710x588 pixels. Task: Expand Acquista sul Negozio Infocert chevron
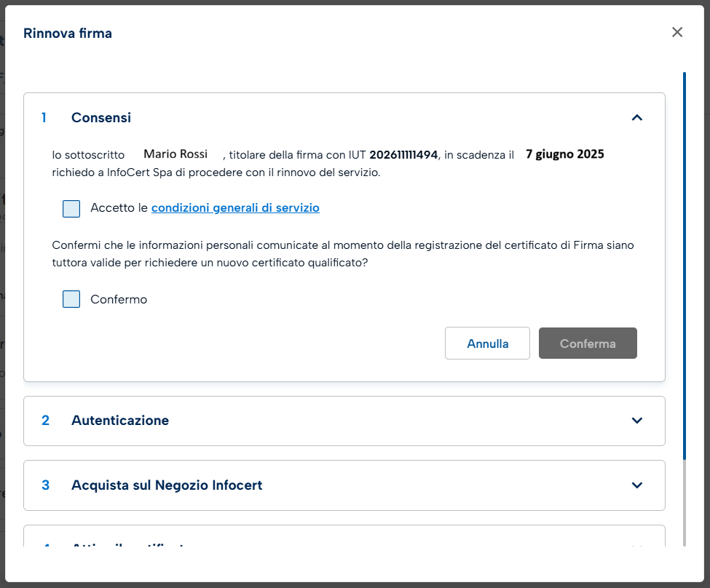pyautogui.click(x=637, y=485)
